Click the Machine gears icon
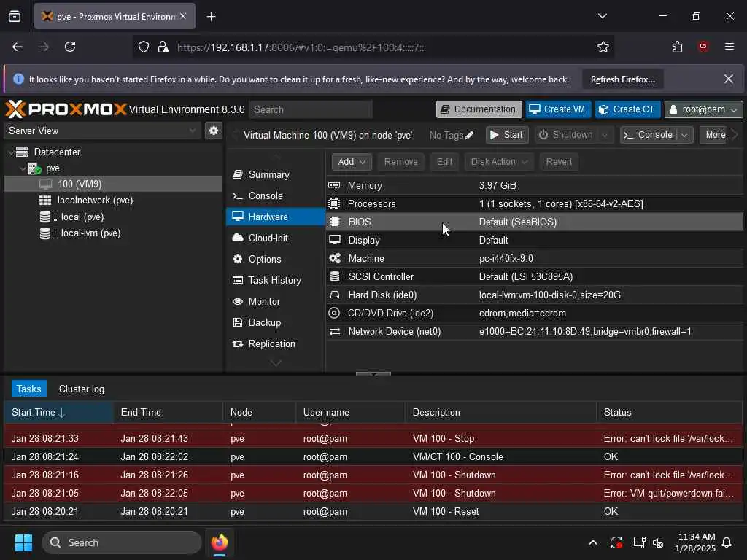Viewport: 747px width, 560px height. 335,258
